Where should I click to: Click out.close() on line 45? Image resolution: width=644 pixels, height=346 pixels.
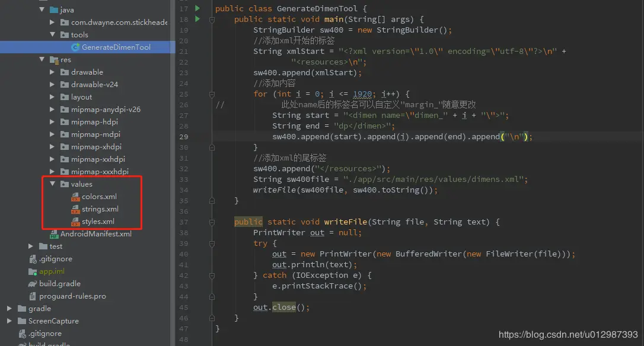[x=281, y=307]
